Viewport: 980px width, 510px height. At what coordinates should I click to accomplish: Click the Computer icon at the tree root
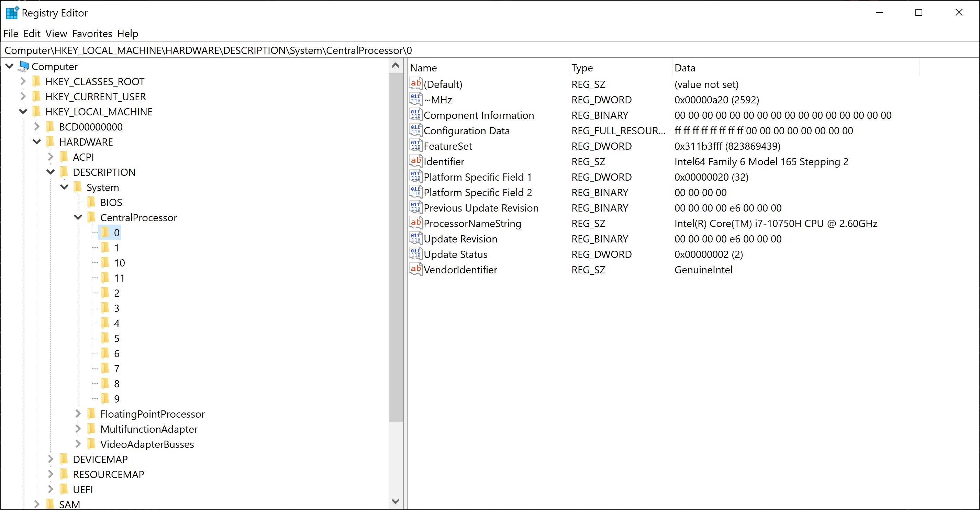pyautogui.click(x=24, y=66)
